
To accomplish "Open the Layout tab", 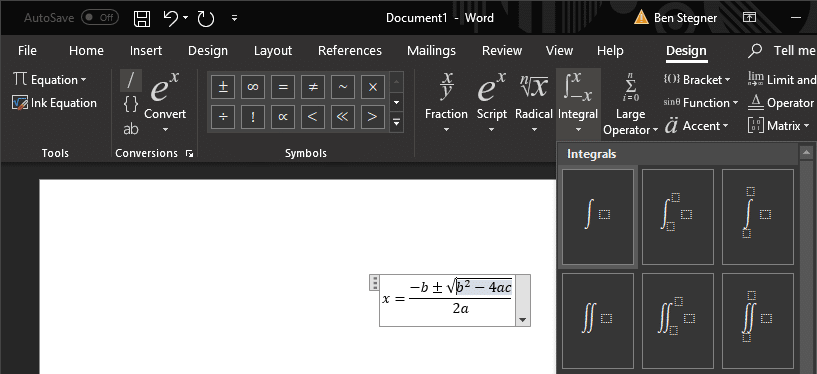I will [273, 51].
